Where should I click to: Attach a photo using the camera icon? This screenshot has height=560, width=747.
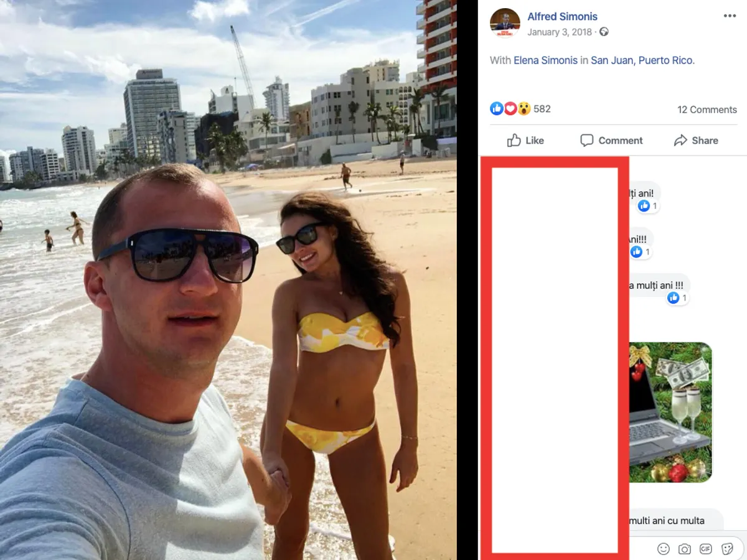point(685,549)
